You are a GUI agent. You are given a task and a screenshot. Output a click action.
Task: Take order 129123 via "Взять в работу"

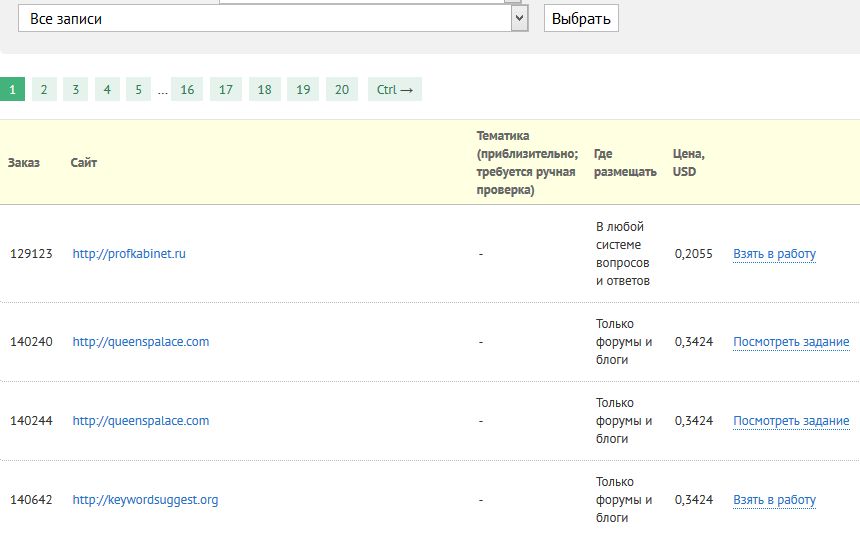(774, 254)
